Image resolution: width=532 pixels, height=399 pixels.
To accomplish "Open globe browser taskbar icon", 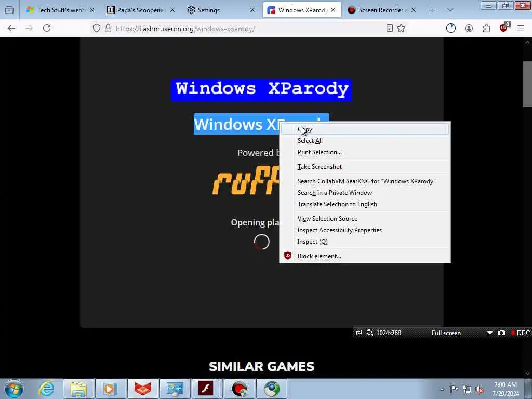I will coord(271,389).
